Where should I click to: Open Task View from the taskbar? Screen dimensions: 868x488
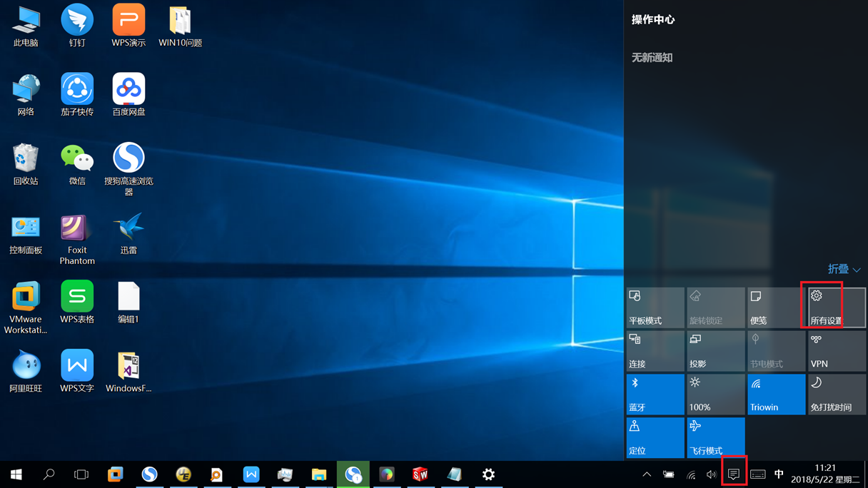81,474
